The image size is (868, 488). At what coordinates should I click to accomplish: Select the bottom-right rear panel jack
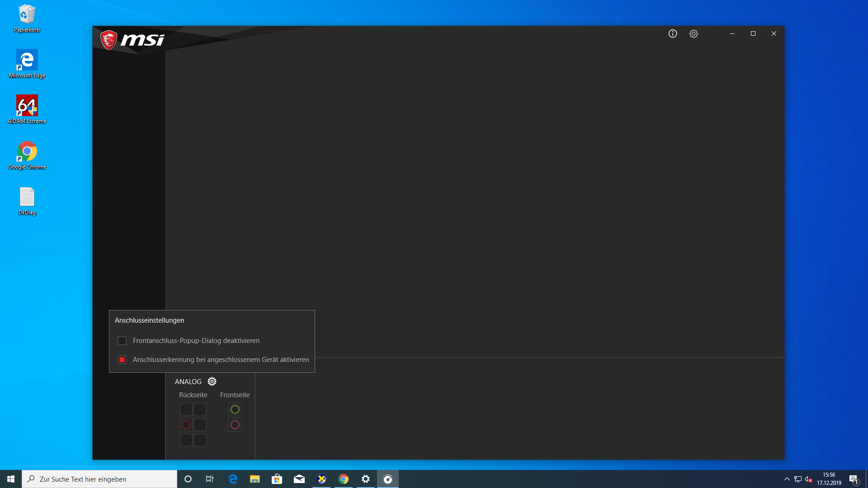point(200,440)
